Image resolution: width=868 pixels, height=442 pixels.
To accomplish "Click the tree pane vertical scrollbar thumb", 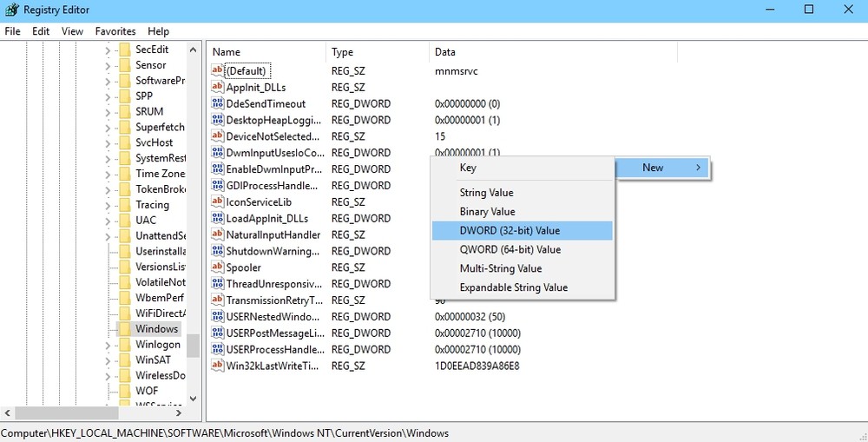I will [x=193, y=345].
